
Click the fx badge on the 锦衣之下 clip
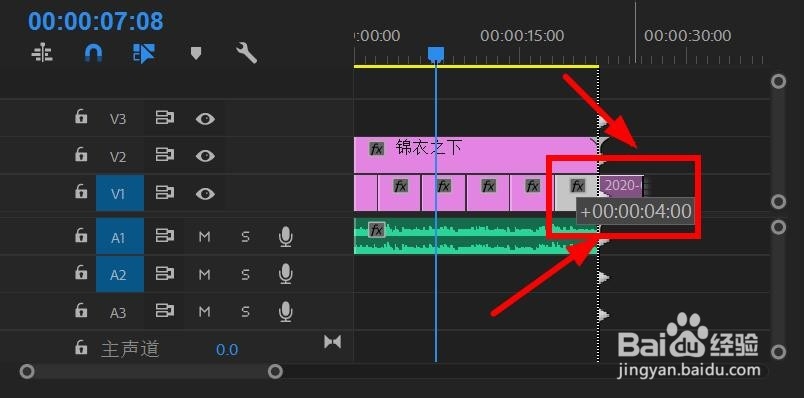[x=377, y=149]
